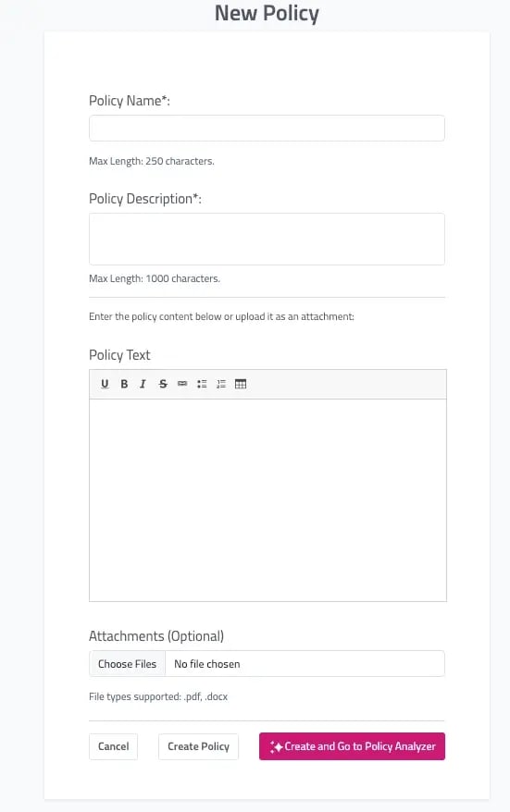Click the sparkle icon on the pink button
Viewport: 510px width, 812px height.
pos(276,746)
